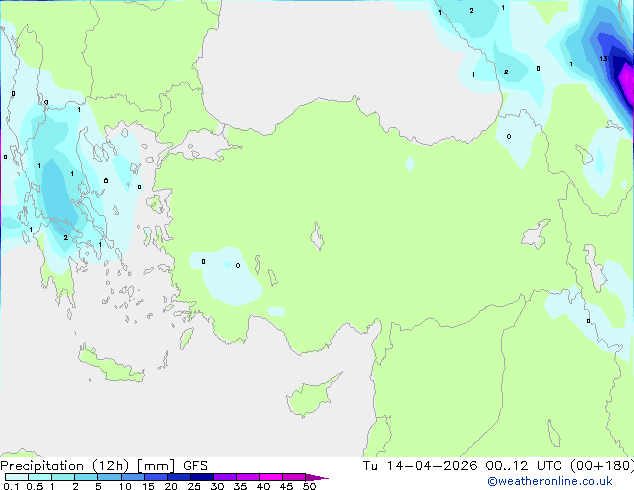Screen dimensions: 634x490
Task: Choose the 40–45 mm magenta legend swatch
Action: pos(271,477)
